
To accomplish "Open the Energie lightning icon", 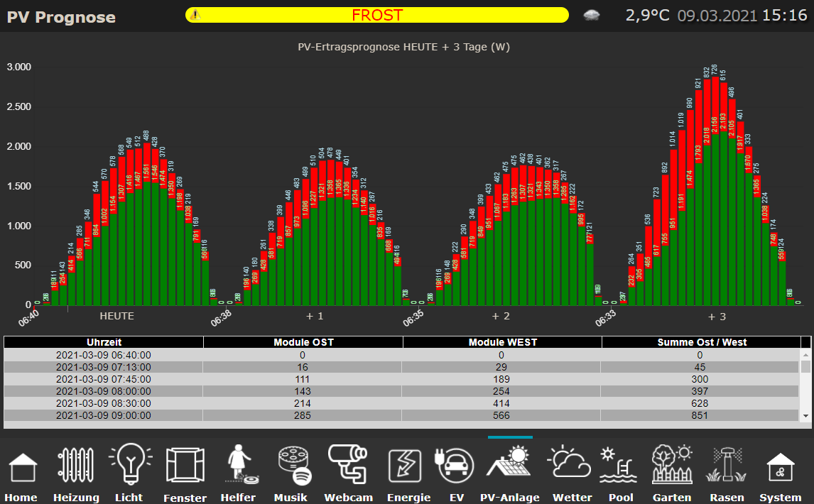I will coord(405,466).
